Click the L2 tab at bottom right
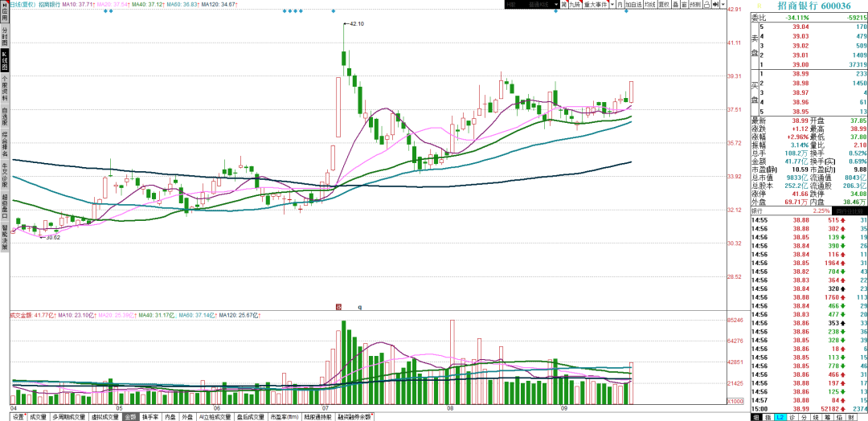This screenshot has width=868, height=421. 780,416
